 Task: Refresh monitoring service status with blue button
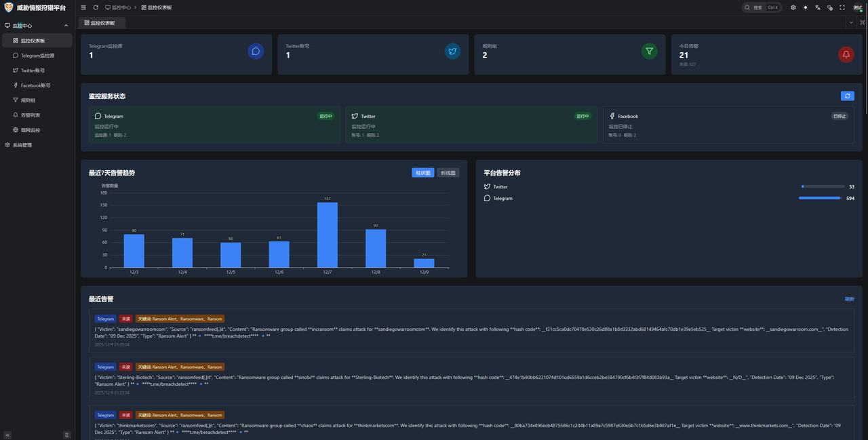(847, 96)
